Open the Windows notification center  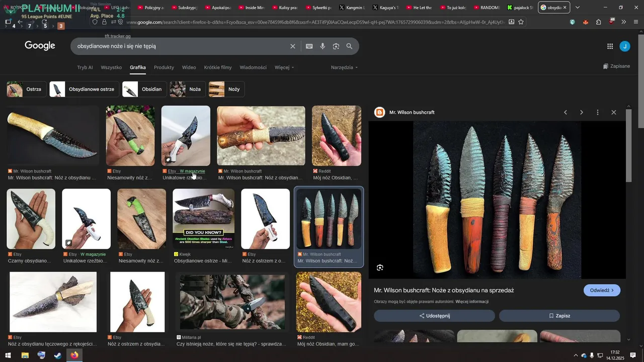pos(634,355)
